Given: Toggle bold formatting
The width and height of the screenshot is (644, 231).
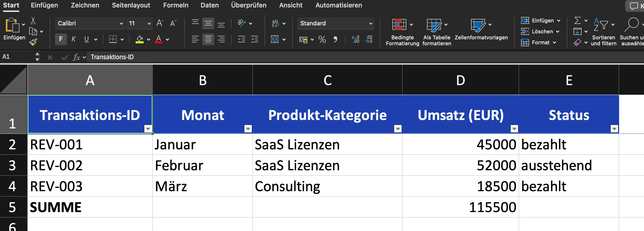Looking at the screenshot, I should click(61, 39).
